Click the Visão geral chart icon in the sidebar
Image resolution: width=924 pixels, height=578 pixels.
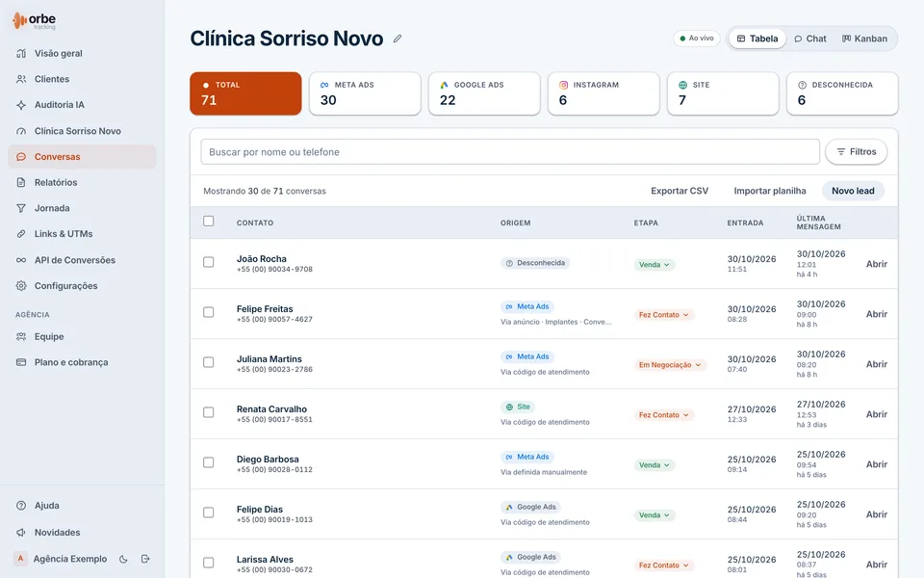point(21,53)
